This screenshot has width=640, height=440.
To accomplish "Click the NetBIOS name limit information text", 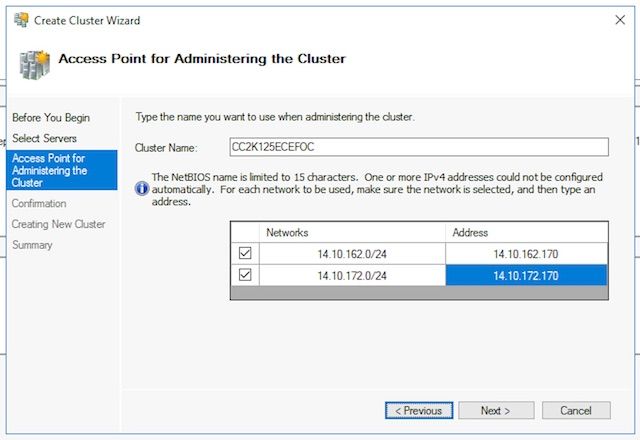I will tap(377, 189).
